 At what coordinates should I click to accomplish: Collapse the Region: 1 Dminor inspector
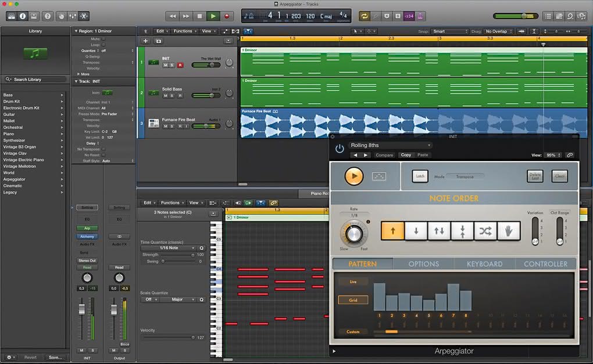(76, 31)
